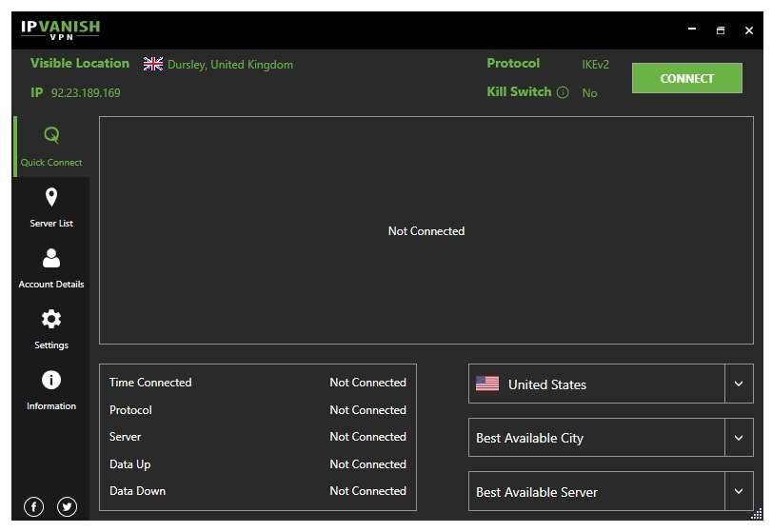Click the Data Up Not Connected value
772x532 pixels.
367,464
